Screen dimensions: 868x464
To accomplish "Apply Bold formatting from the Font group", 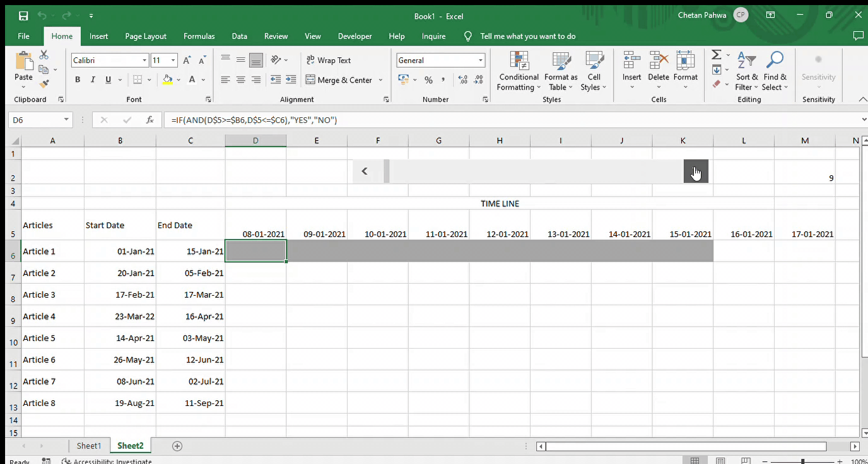I will tap(77, 79).
